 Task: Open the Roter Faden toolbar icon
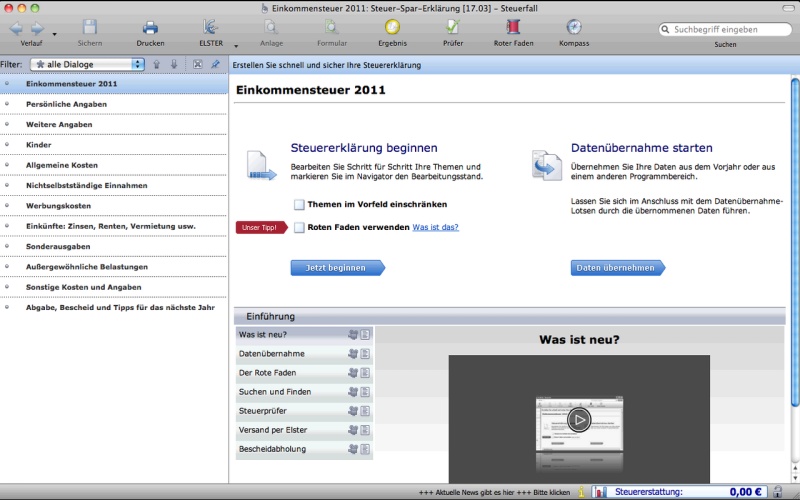coord(513,27)
